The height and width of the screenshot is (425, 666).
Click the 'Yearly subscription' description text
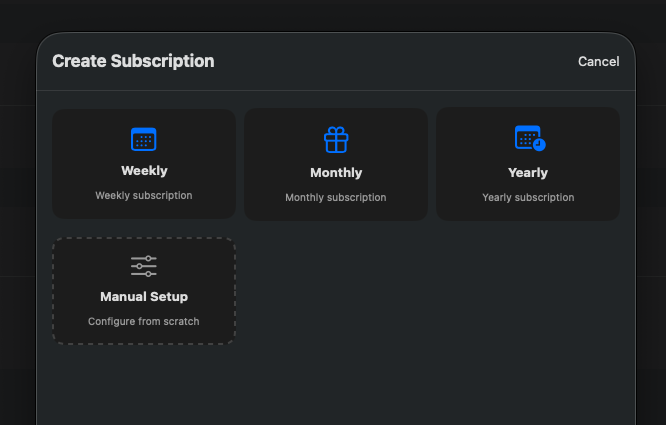coord(528,198)
